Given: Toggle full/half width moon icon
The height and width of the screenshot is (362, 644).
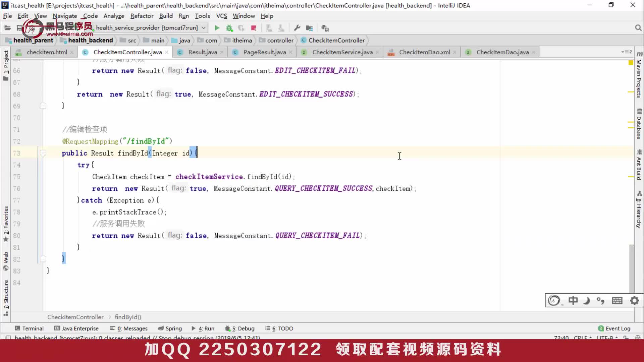Looking at the screenshot, I should point(587,300).
